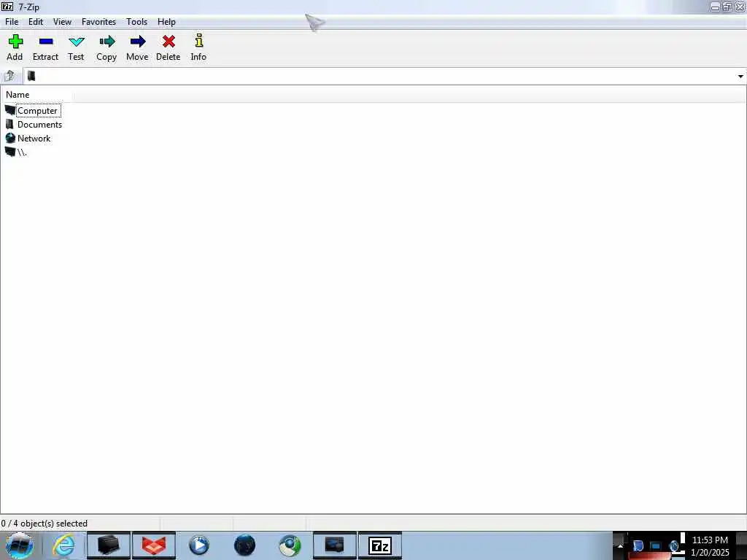Open the Help menu
This screenshot has height=560, width=747.
(x=167, y=22)
